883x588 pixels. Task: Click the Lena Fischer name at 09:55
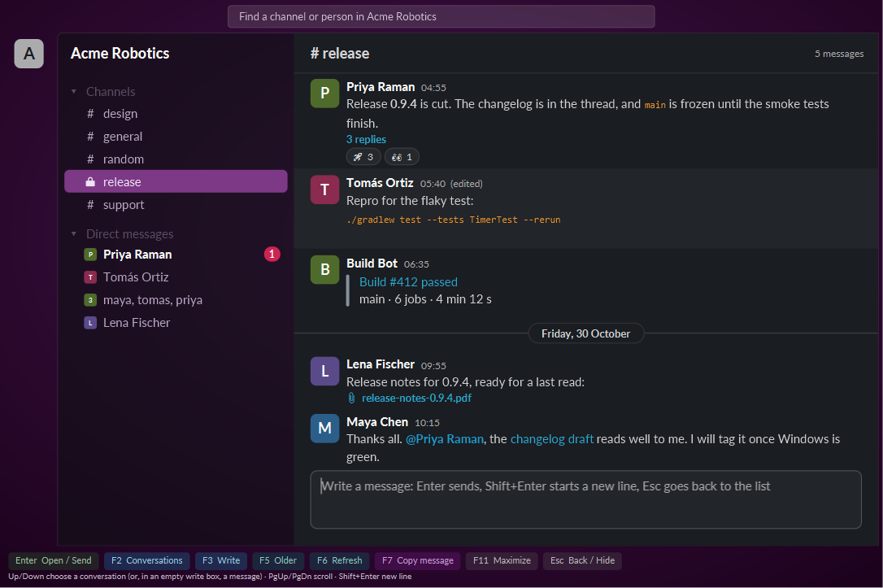pos(381,364)
